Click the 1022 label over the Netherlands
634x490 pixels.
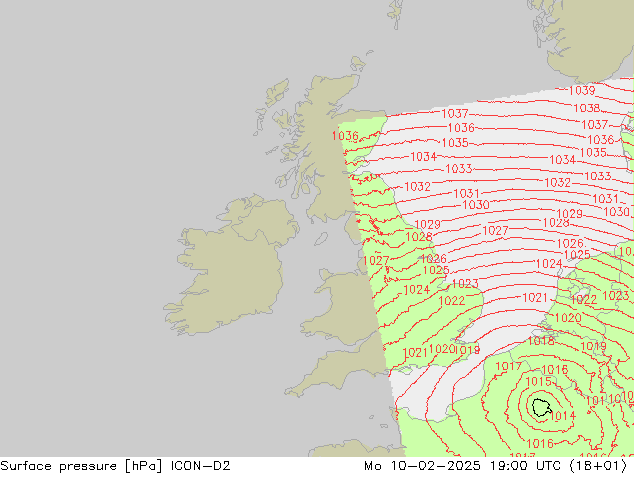583,300
